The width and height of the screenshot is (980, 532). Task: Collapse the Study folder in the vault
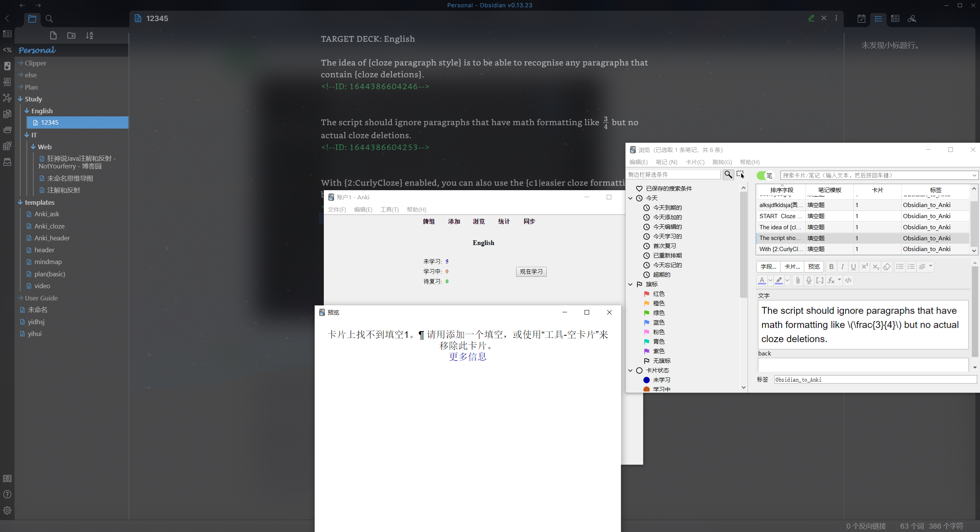(x=21, y=99)
